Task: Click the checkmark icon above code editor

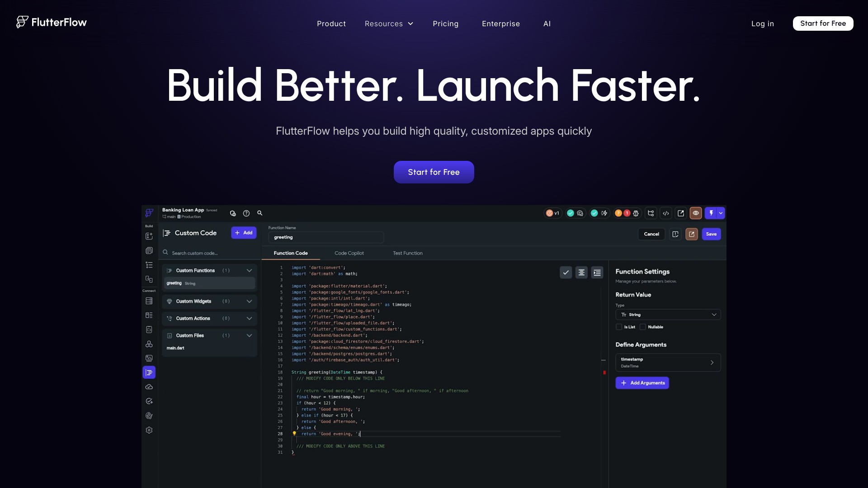Action: point(566,272)
